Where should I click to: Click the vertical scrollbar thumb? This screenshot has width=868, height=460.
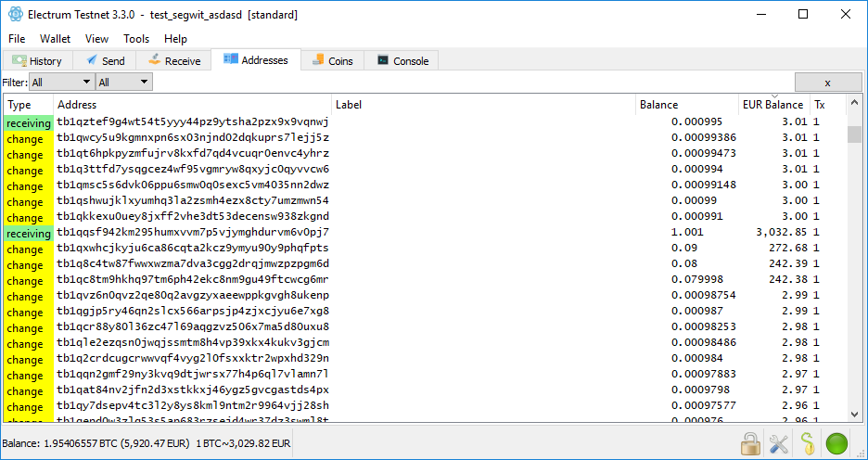855,134
